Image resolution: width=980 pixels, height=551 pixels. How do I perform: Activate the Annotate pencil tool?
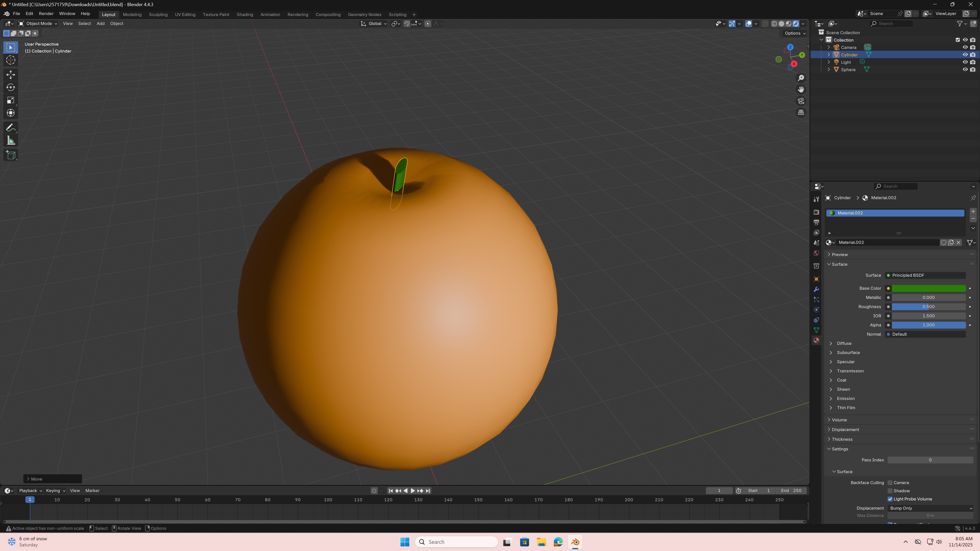click(11, 128)
